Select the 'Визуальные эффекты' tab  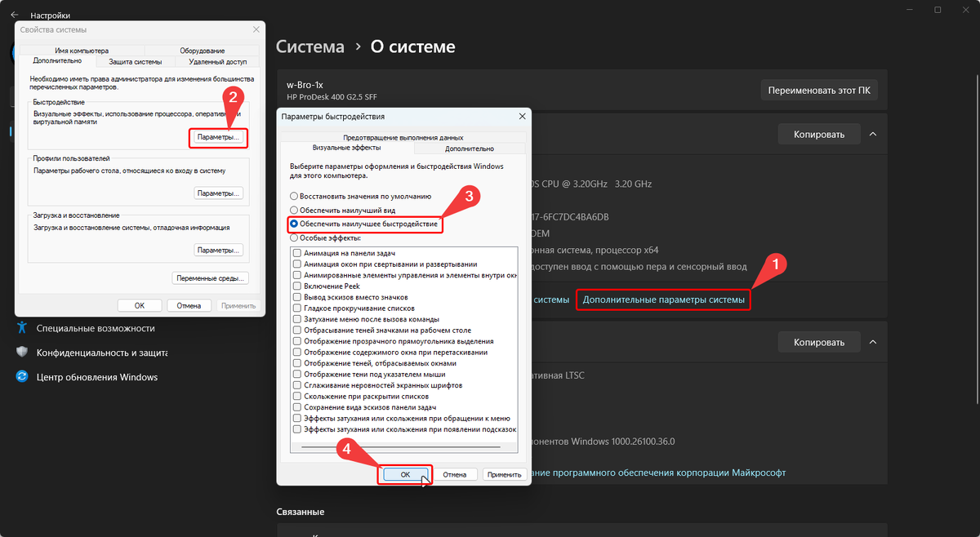click(x=347, y=149)
